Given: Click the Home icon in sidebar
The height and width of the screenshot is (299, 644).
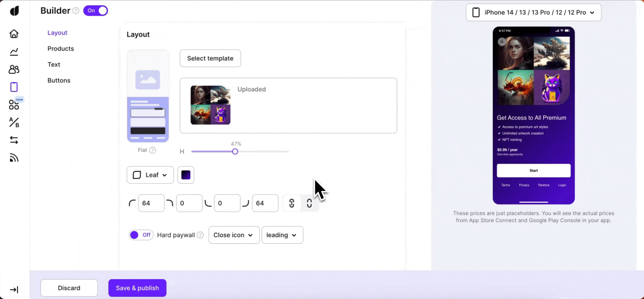Looking at the screenshot, I should pos(14,34).
